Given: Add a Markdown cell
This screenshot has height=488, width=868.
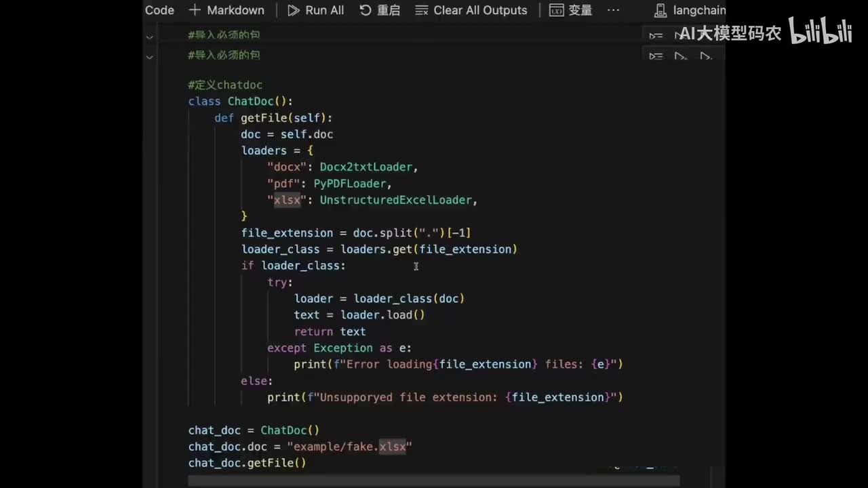Looking at the screenshot, I should click(226, 10).
